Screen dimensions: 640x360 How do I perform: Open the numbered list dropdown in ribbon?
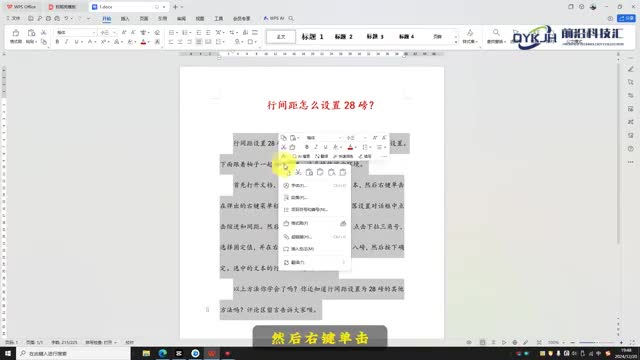[x=190, y=32]
